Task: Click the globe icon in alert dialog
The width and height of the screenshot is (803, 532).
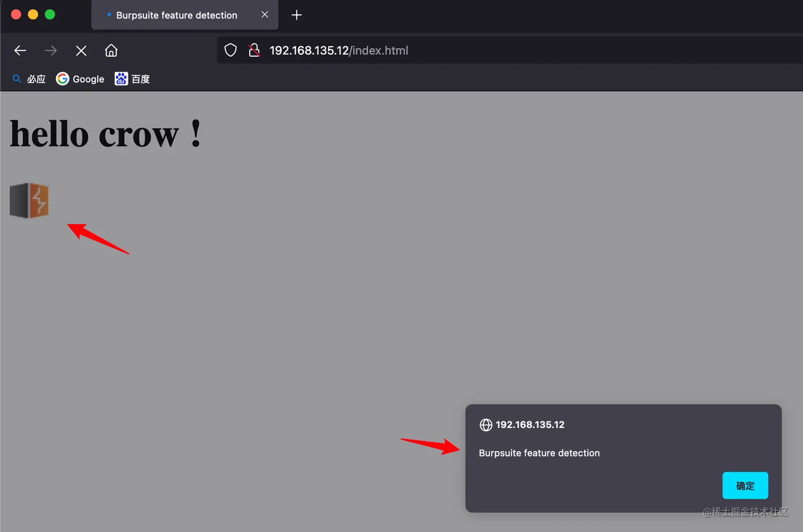Action: (486, 425)
